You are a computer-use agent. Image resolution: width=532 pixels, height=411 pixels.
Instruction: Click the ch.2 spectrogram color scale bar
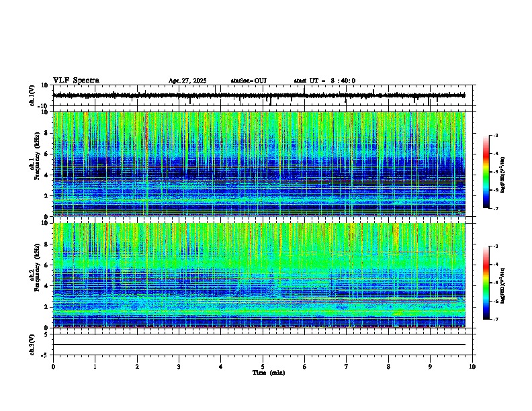coord(486,283)
